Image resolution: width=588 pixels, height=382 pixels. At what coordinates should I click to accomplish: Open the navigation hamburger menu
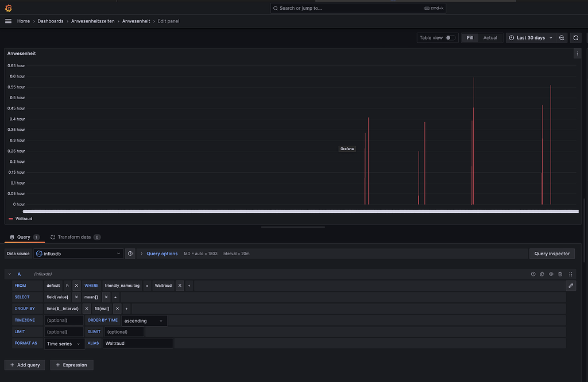8,21
